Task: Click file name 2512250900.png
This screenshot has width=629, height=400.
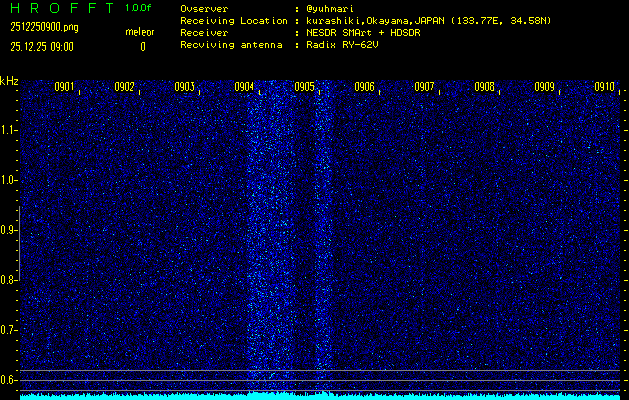Action: click(45, 27)
